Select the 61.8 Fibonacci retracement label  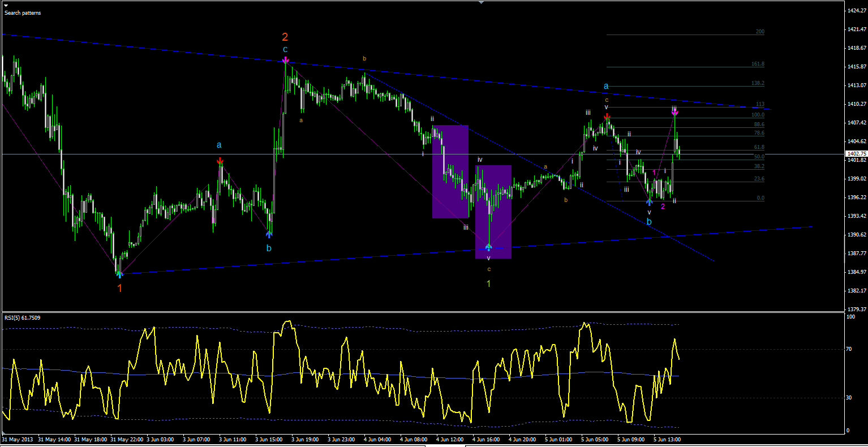tap(759, 148)
